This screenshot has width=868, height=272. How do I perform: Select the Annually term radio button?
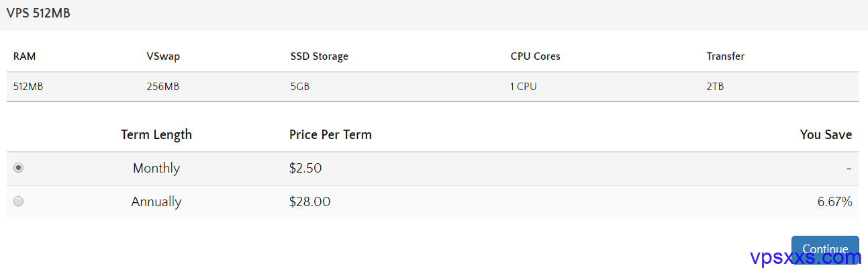(x=19, y=201)
